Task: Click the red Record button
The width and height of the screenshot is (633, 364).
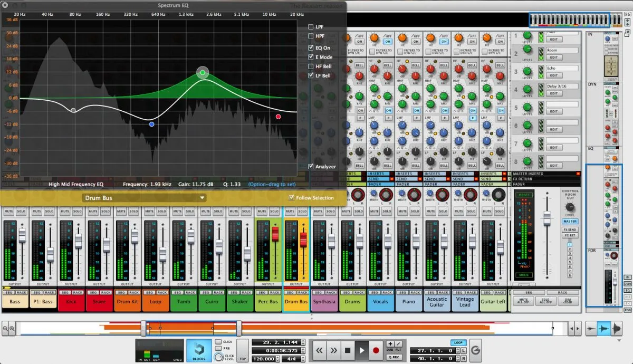Action: 376,350
